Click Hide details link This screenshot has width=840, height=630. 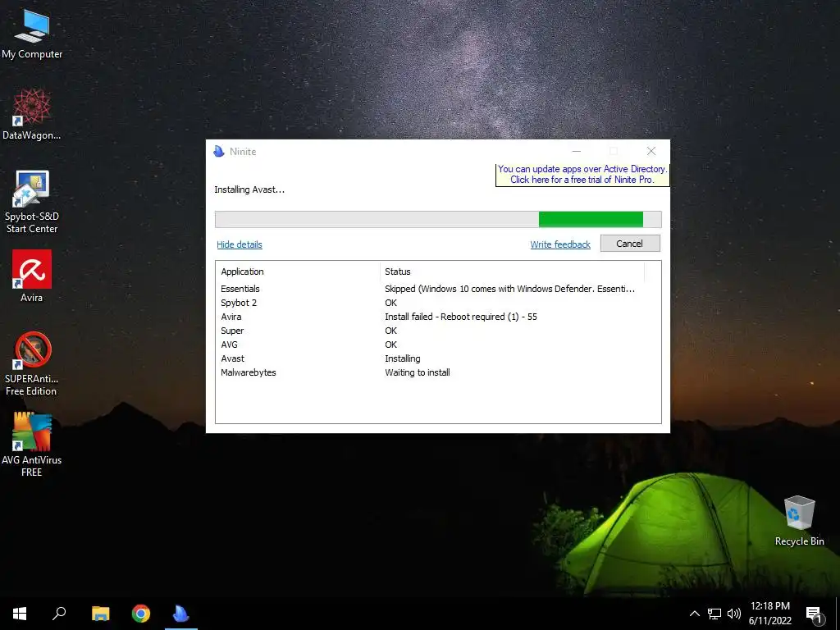(240, 244)
